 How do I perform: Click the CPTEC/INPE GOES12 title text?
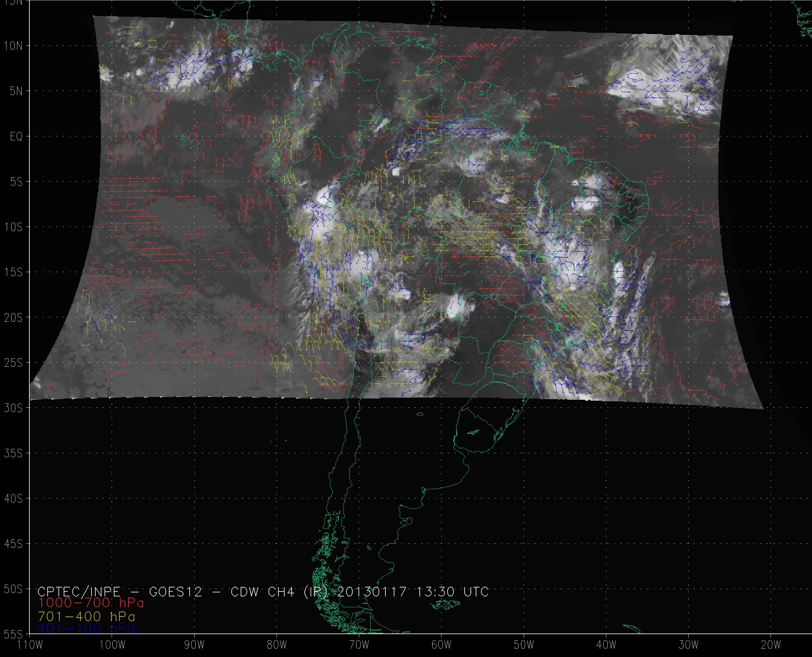click(x=263, y=591)
